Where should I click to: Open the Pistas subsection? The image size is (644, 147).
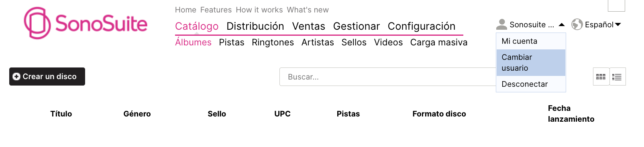point(232,42)
